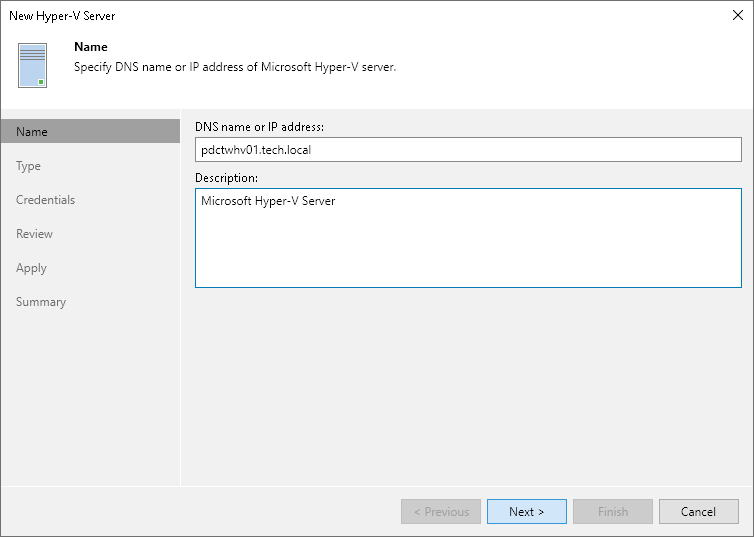
Task: Click the 'New Hyper-V Server' window title
Action: pos(62,15)
